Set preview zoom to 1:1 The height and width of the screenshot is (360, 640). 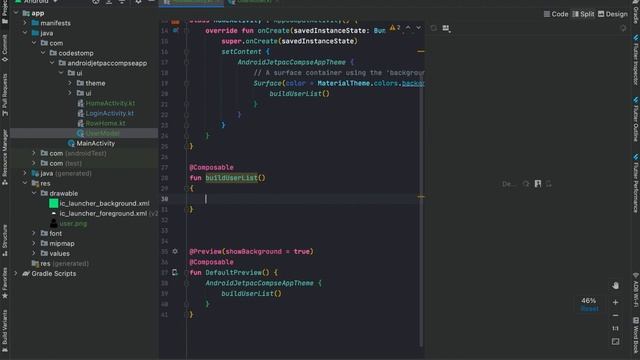pos(616,328)
